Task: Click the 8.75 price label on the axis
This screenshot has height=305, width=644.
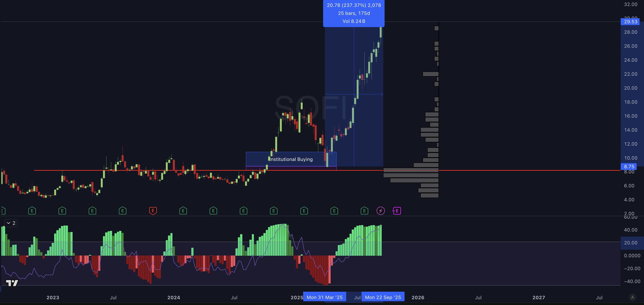Action: pyautogui.click(x=629, y=166)
